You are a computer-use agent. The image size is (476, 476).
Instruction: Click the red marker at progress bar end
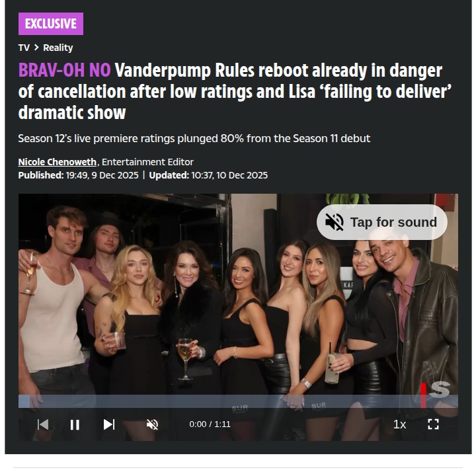pos(423,395)
